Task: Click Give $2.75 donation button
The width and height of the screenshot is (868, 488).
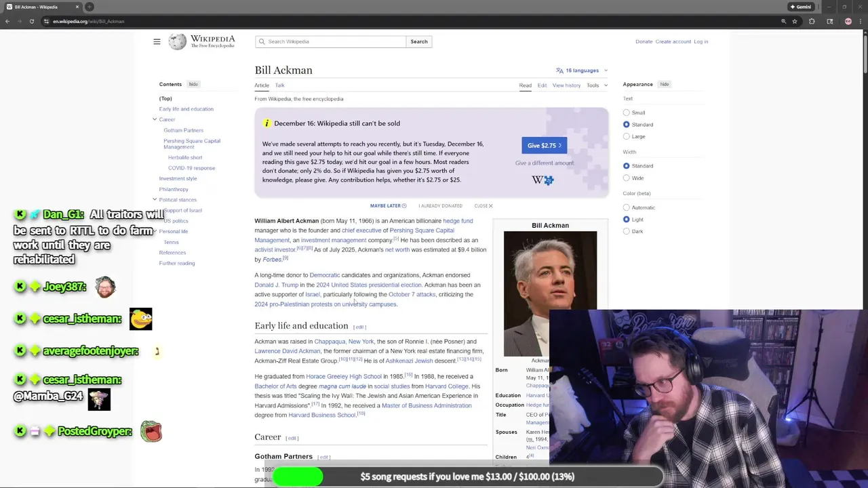Action: [x=545, y=145]
